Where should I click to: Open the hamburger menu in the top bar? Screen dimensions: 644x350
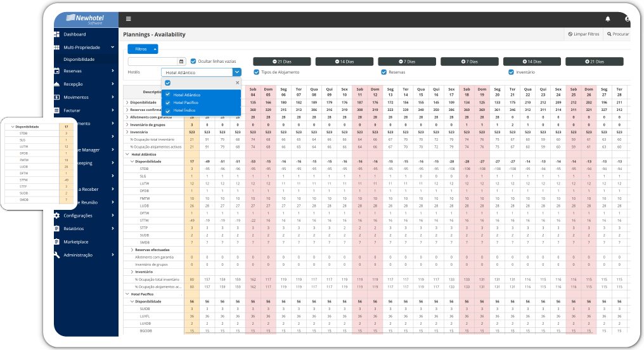(x=129, y=19)
